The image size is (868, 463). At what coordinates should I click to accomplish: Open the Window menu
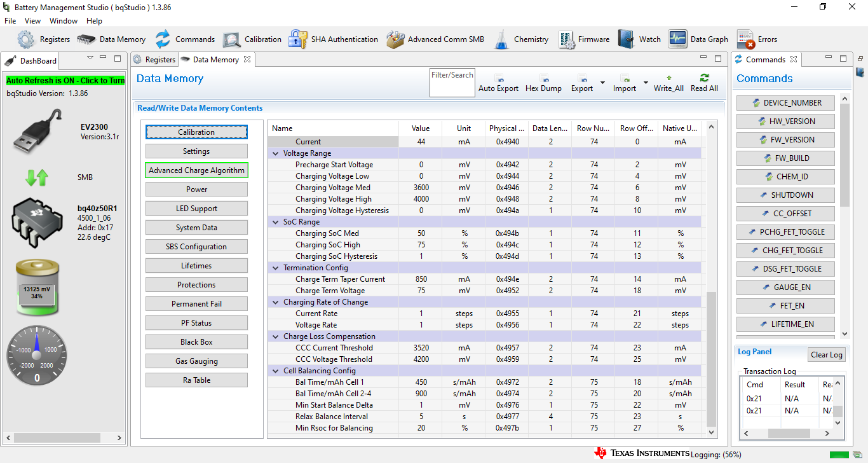point(64,21)
